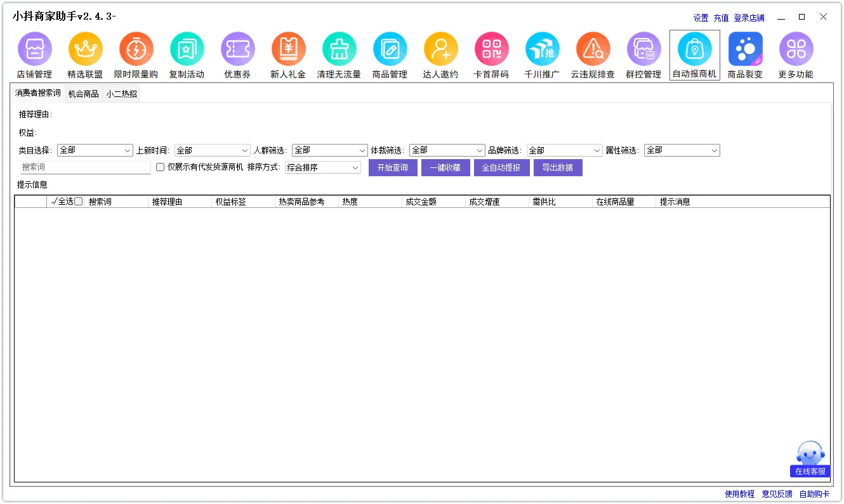Open the 卡首屏码 QR code icon
Viewport: 844px width, 504px height.
(491, 49)
